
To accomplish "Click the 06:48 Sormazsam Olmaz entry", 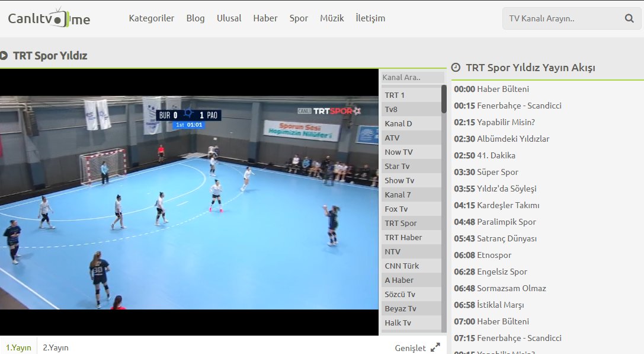I will [500, 288].
